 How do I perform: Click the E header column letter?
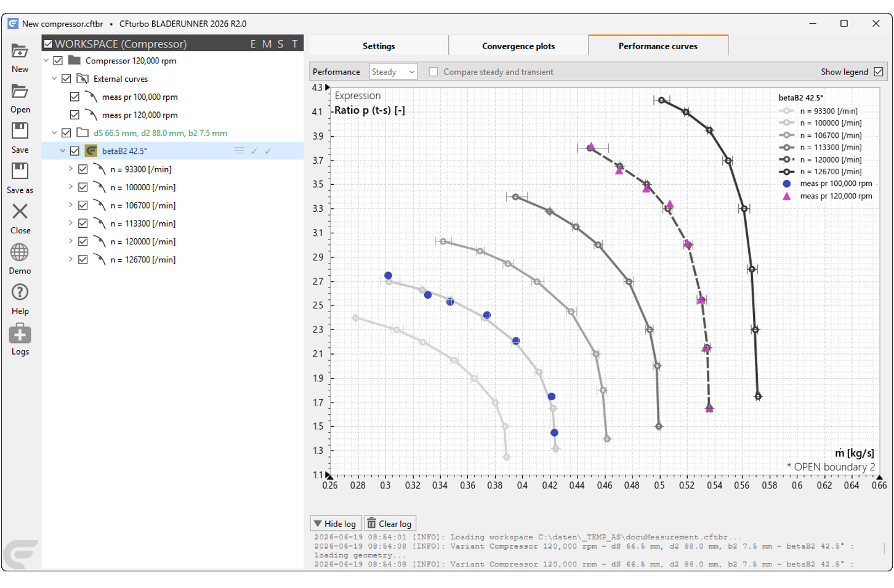coord(253,44)
